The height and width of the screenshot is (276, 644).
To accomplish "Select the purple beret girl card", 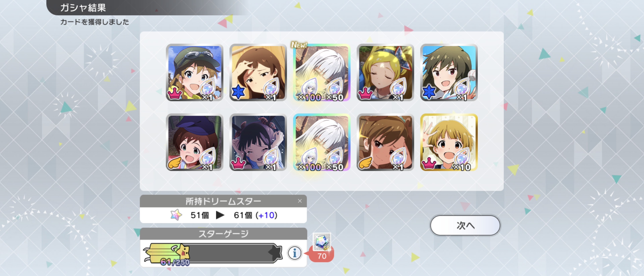I will tap(195, 142).
